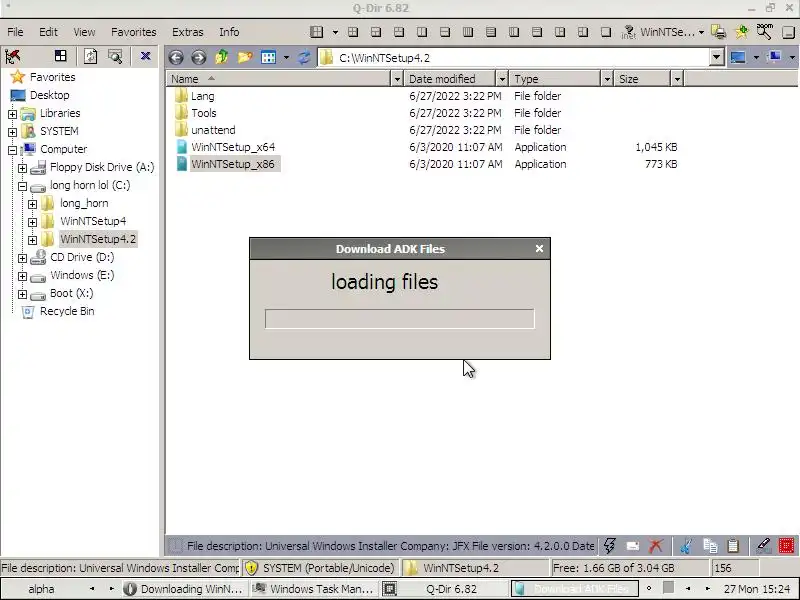Viewport: 800px width, 600px height.
Task: Select Desktop in the tree panel
Action: [x=49, y=95]
